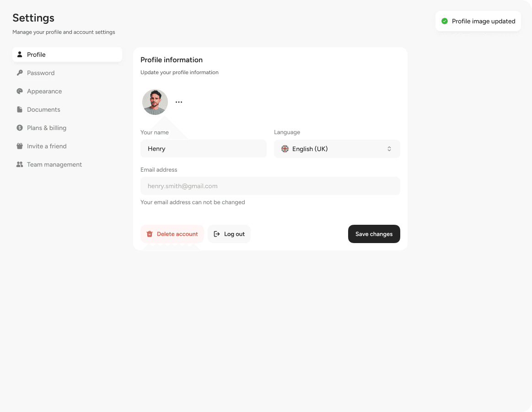Click the disabled email address field
The height and width of the screenshot is (412, 532).
(270, 186)
